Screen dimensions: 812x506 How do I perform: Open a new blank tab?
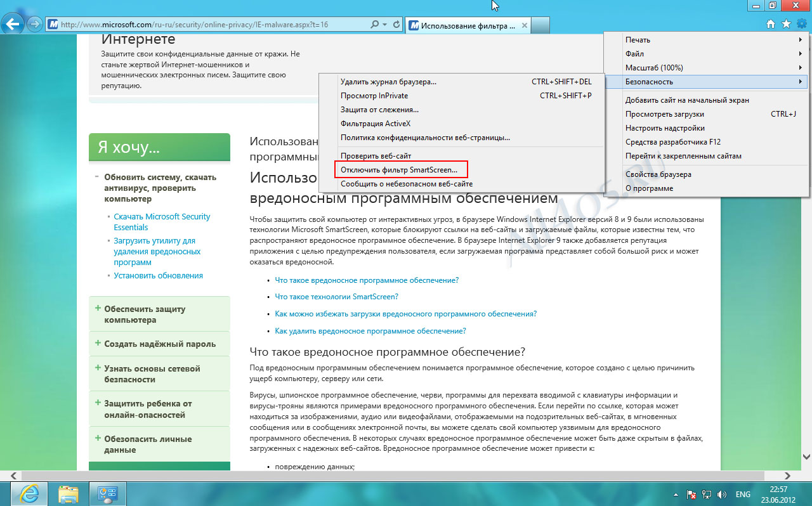[540, 25]
